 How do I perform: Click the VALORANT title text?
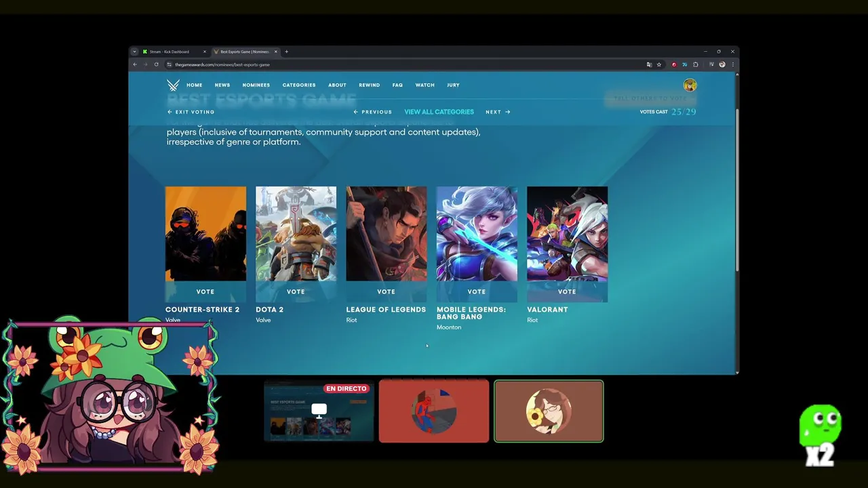pos(547,310)
